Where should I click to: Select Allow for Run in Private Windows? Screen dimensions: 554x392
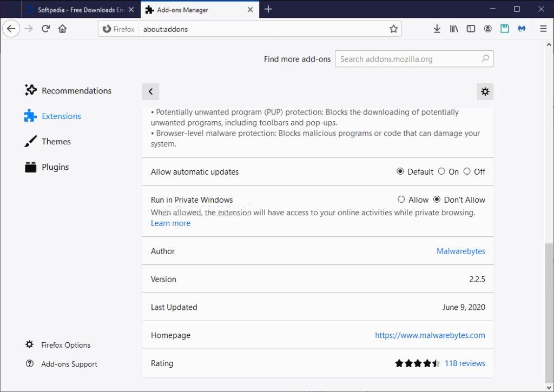pyautogui.click(x=401, y=200)
